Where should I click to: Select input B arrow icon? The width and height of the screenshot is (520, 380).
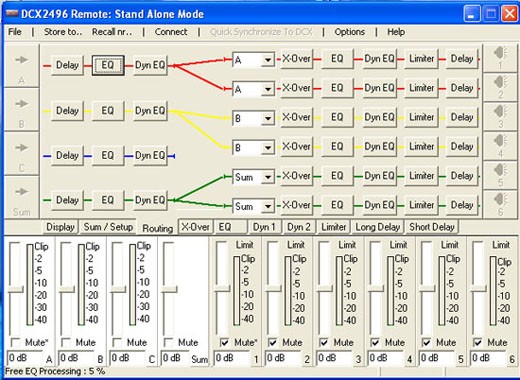pyautogui.click(x=22, y=104)
